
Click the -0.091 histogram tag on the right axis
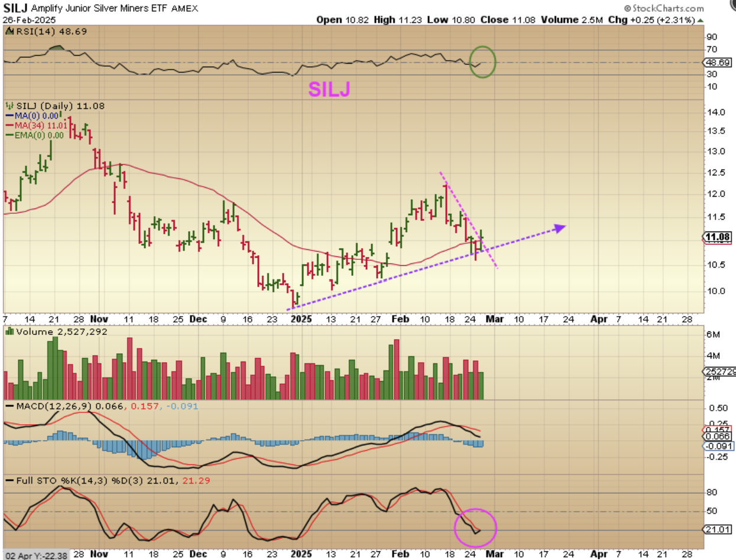(718, 446)
